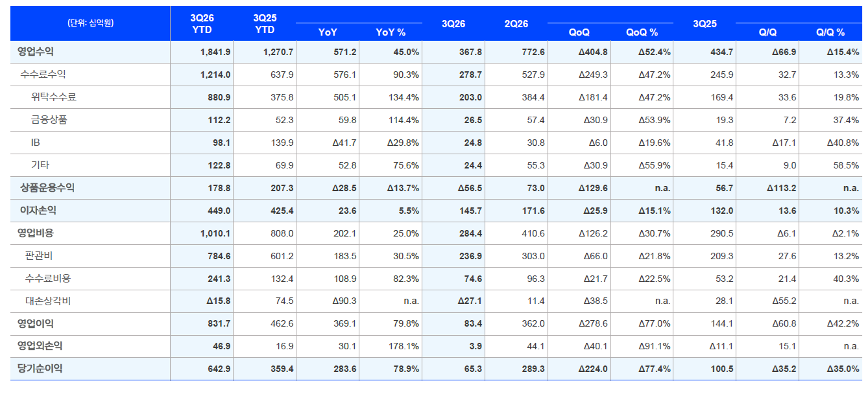Select the "금융상품" row label

[x=49, y=120]
